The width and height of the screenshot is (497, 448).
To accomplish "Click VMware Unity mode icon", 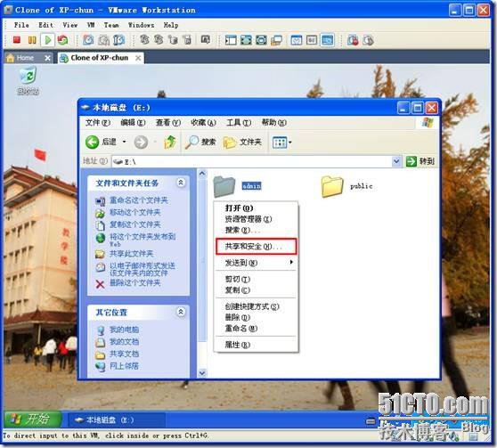I will pos(276,40).
